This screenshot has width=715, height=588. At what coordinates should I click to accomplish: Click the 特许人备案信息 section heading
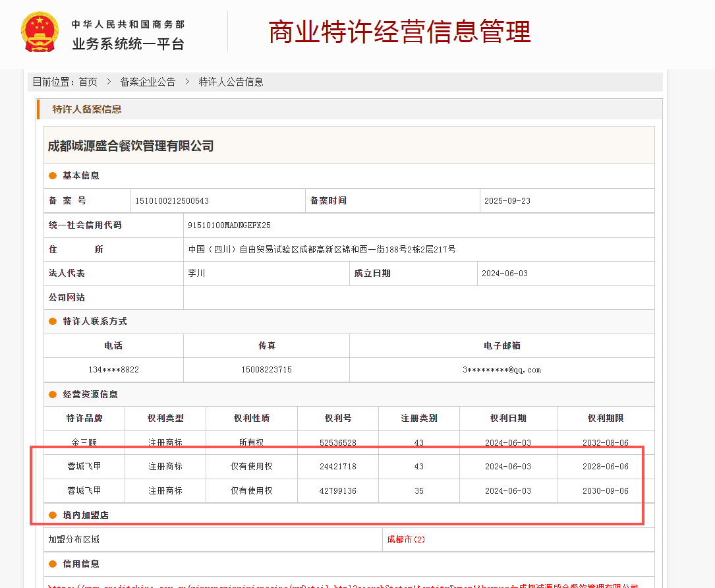point(86,109)
